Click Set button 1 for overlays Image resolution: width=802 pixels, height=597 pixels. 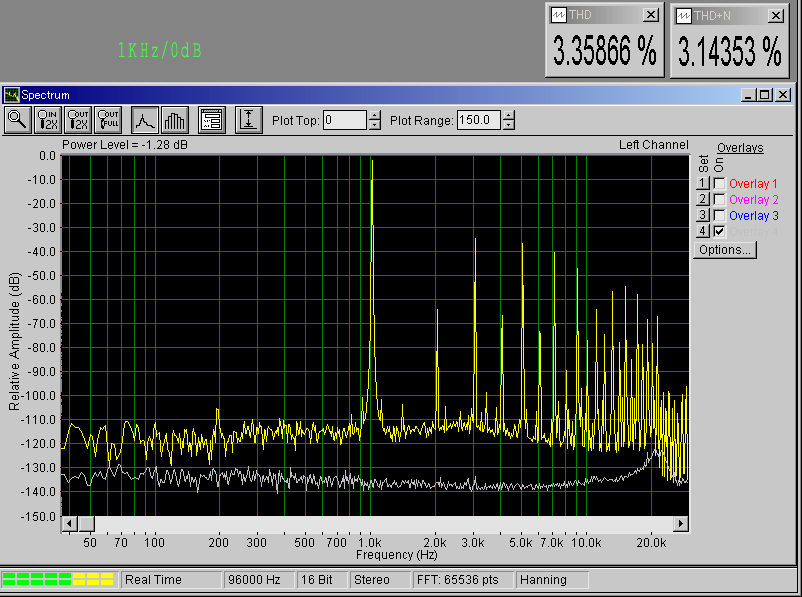point(702,183)
